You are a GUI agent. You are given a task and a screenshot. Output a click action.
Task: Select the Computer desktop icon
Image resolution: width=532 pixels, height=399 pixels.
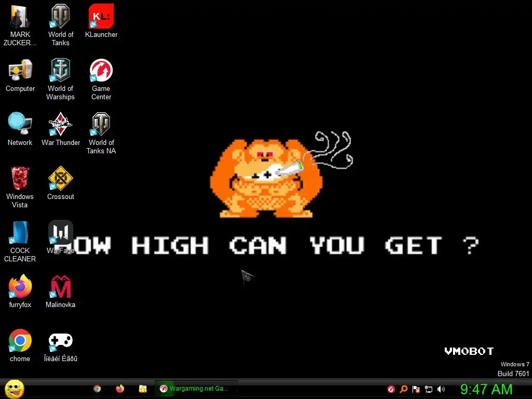[20, 75]
